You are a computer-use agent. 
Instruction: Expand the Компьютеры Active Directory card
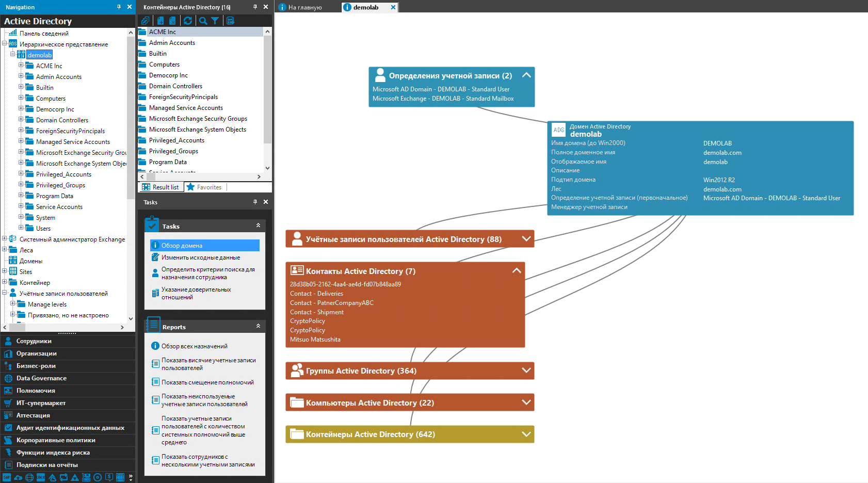pyautogui.click(x=526, y=403)
